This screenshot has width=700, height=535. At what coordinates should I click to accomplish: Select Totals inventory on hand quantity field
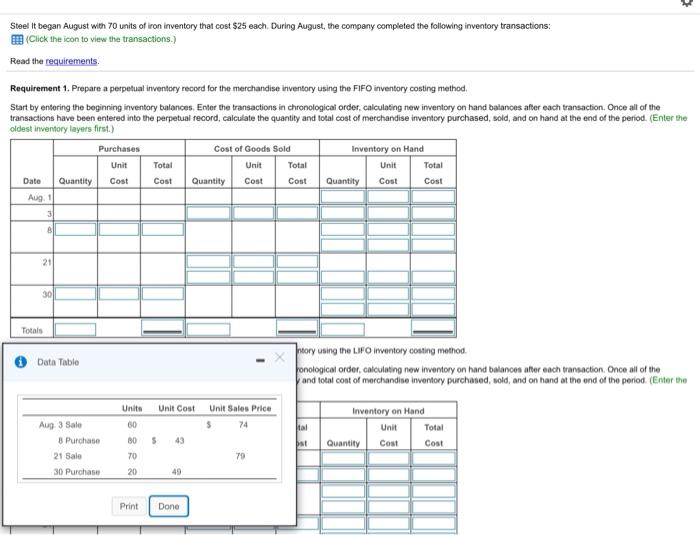click(342, 330)
